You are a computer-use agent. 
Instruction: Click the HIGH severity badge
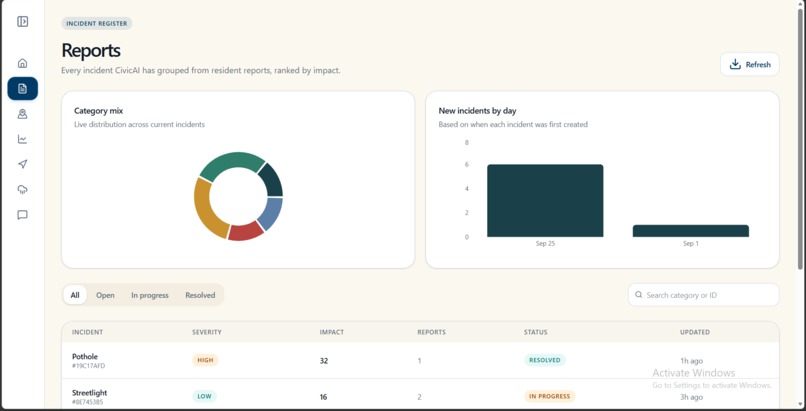pos(205,360)
